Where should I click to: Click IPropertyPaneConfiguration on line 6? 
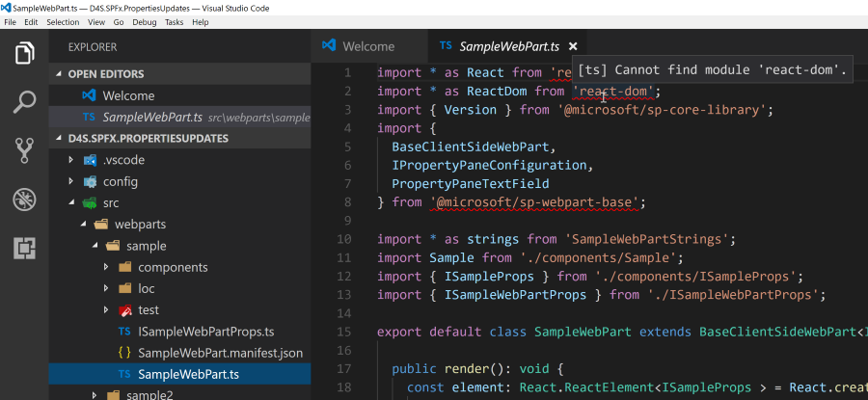pyautogui.click(x=489, y=166)
